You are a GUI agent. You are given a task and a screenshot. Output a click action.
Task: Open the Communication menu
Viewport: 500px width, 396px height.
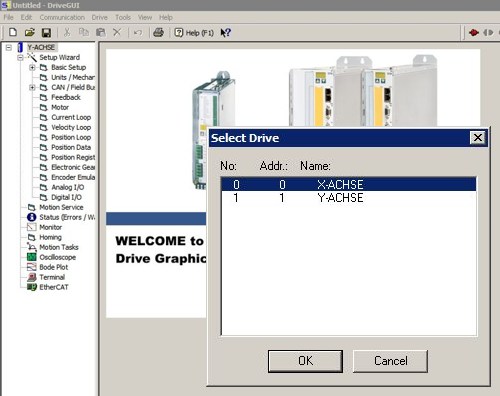click(x=62, y=17)
